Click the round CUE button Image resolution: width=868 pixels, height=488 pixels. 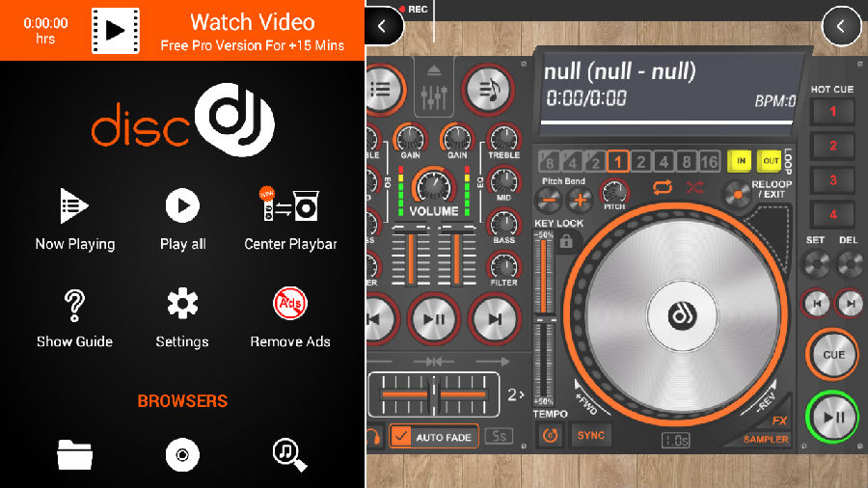point(832,355)
